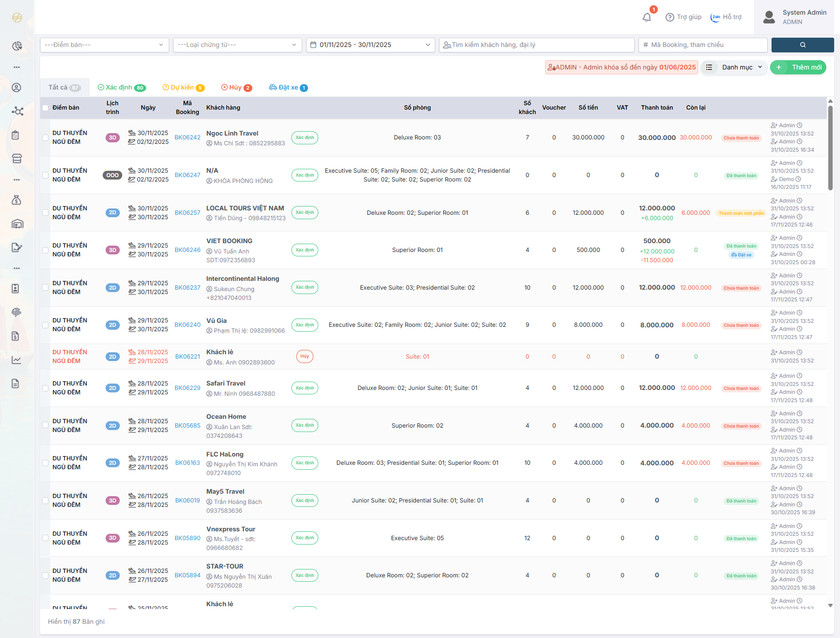
Task: Toggle the select-all checkbox in table header
Action: [45, 108]
